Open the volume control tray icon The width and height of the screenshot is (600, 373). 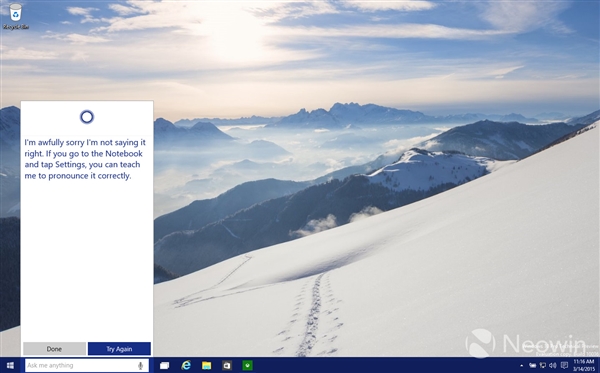click(553, 365)
